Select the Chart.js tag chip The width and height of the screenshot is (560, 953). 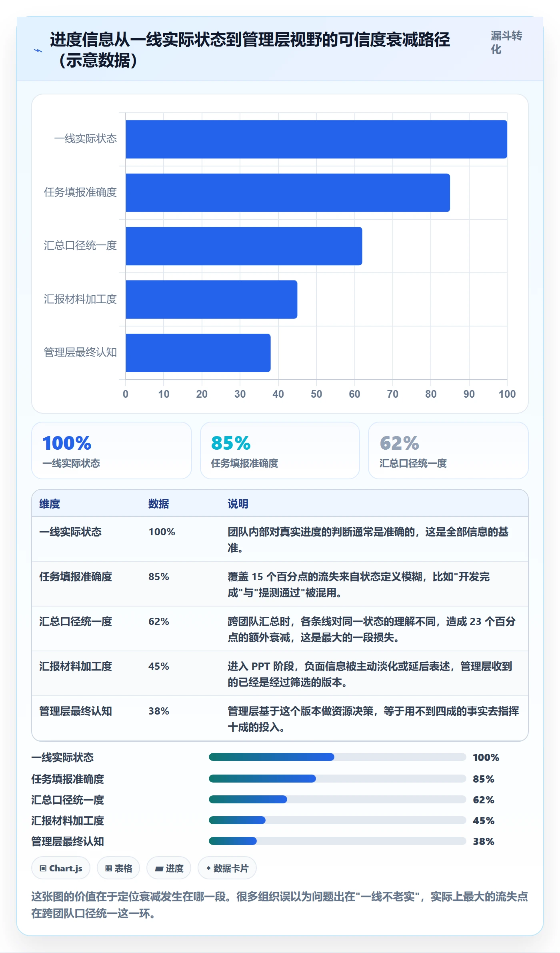(x=61, y=868)
